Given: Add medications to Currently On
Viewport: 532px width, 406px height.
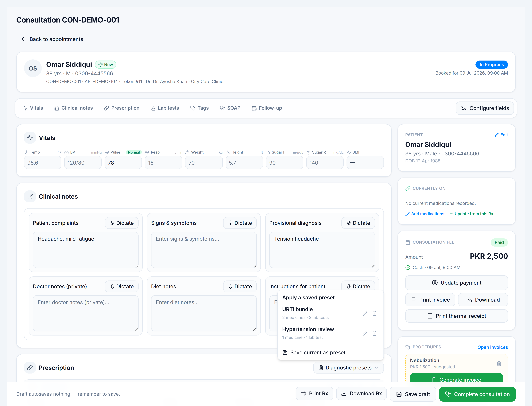Looking at the screenshot, I should click(x=425, y=214).
